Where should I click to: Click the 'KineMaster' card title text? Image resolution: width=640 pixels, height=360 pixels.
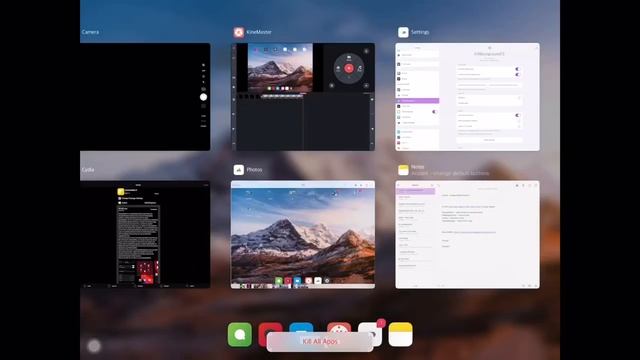click(x=259, y=32)
